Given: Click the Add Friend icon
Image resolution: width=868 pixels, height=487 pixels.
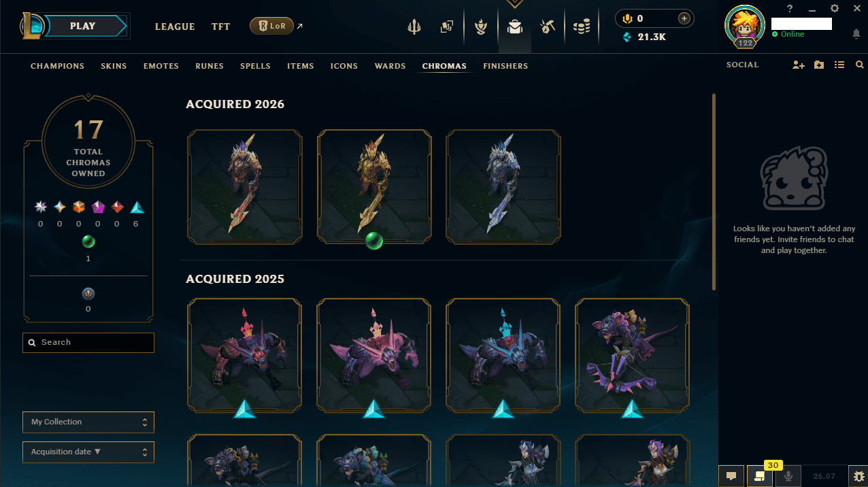Looking at the screenshot, I should coord(799,65).
